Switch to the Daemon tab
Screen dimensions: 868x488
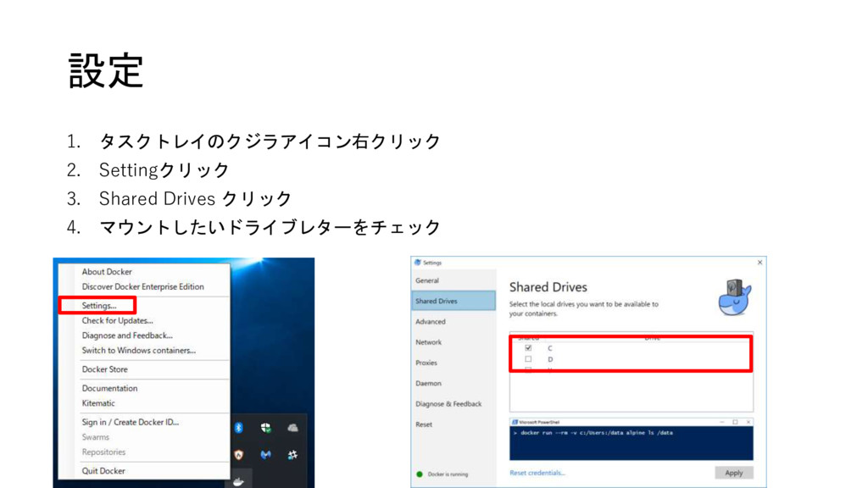[428, 383]
